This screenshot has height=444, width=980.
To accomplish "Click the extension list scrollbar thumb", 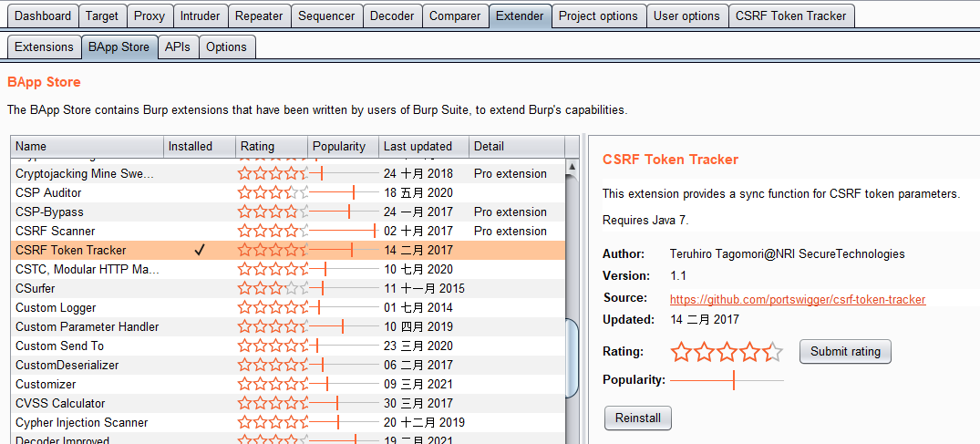I will pyautogui.click(x=572, y=357).
